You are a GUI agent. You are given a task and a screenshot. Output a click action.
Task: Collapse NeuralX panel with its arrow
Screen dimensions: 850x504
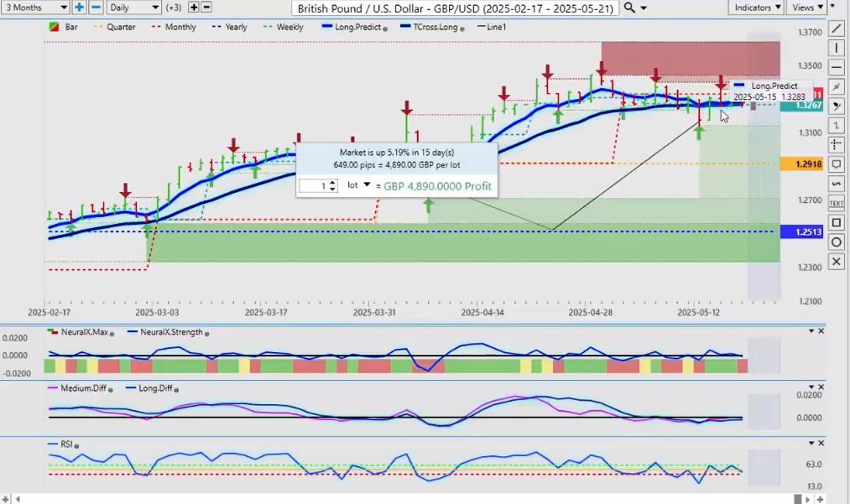(811, 330)
